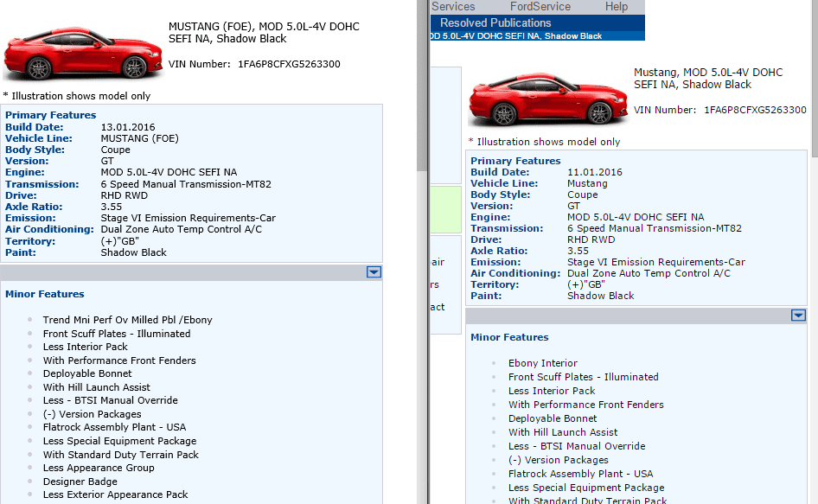Viewport: 818px width, 504px height.
Task: Click the 'Primary Features' heading in left panel
Action: point(51,115)
